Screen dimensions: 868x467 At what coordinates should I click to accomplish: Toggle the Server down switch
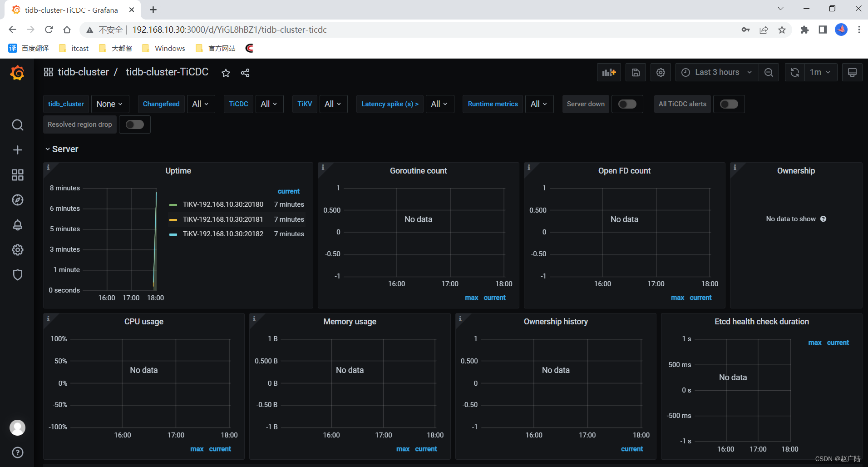[627, 104]
